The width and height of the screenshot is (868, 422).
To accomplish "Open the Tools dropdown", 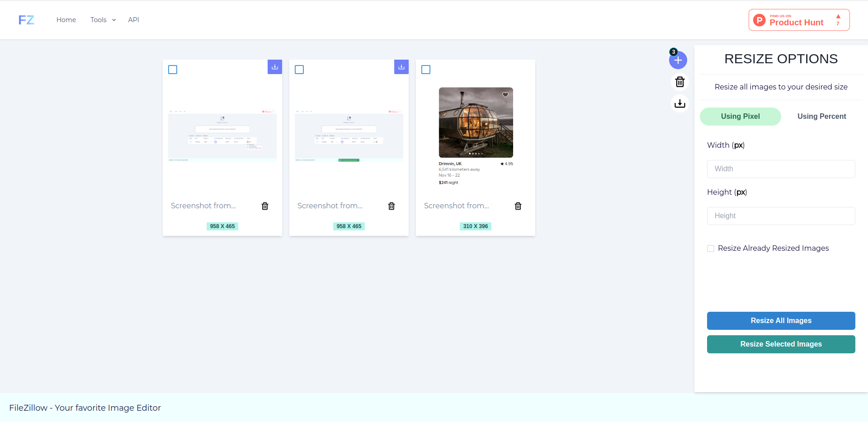I will point(103,19).
